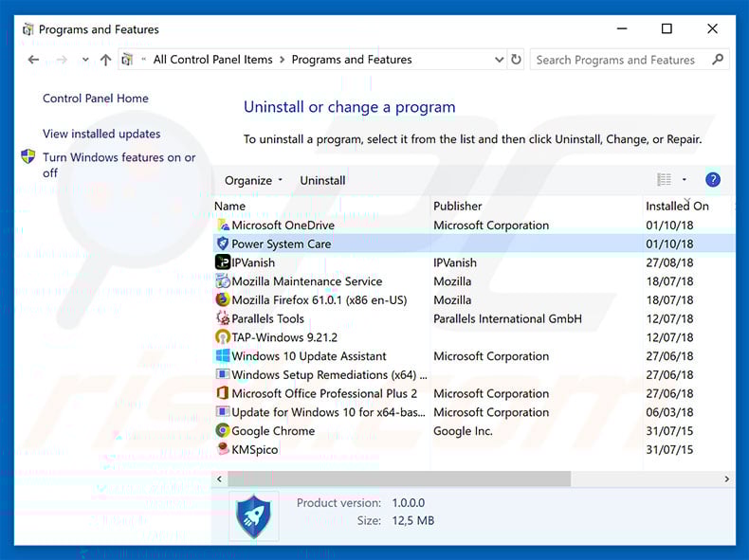The image size is (749, 560).
Task: Click the KMSpico icon
Action: coord(223,449)
